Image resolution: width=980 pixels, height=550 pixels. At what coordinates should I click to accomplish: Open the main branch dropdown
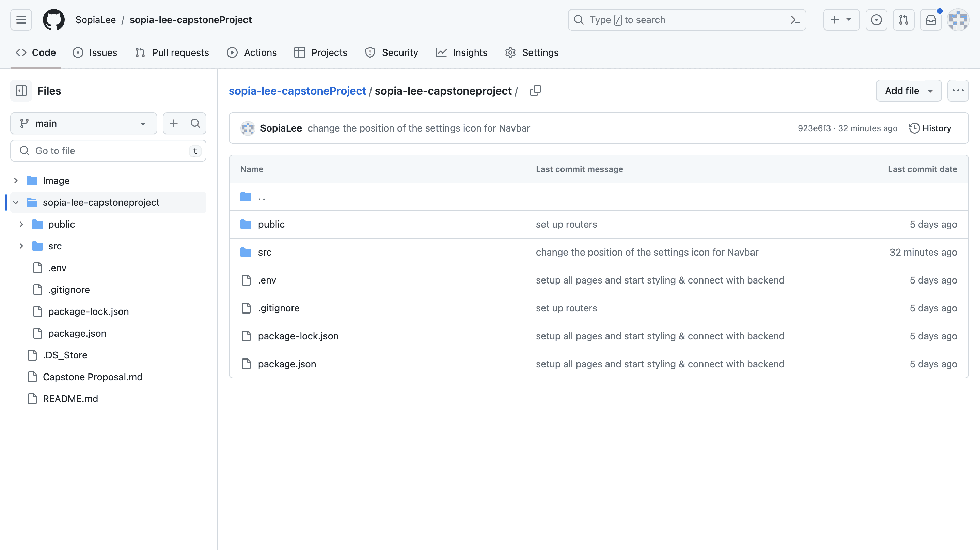[83, 123]
